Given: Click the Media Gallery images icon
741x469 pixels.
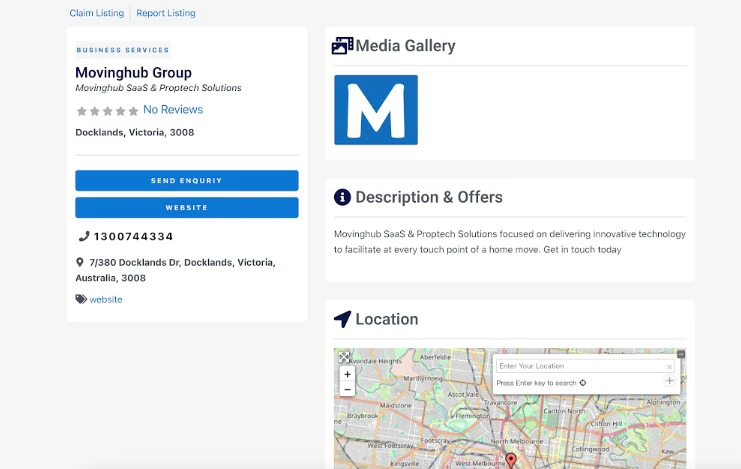Looking at the screenshot, I should click(343, 46).
